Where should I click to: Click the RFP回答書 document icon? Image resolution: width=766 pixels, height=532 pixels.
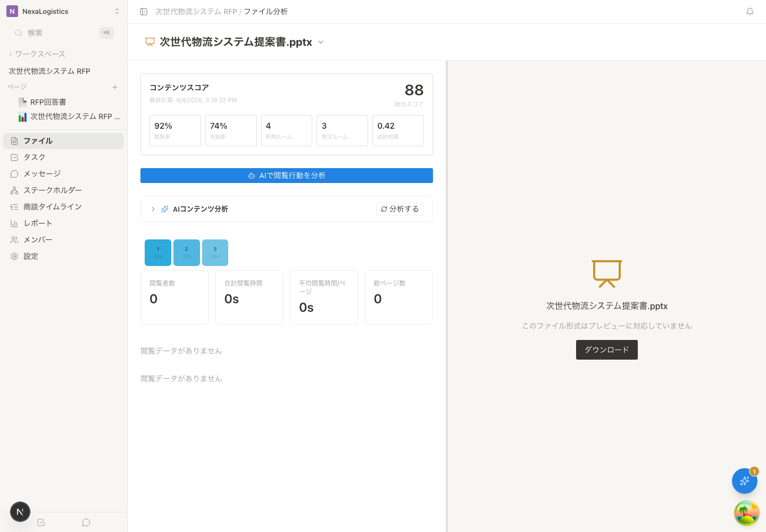(22, 102)
